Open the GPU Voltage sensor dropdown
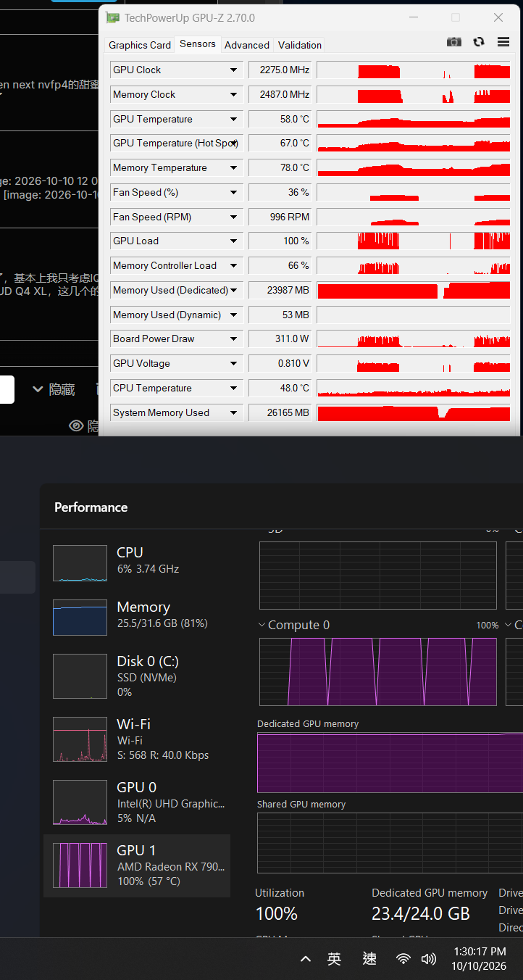Screen dimensions: 523x980 (234, 363)
